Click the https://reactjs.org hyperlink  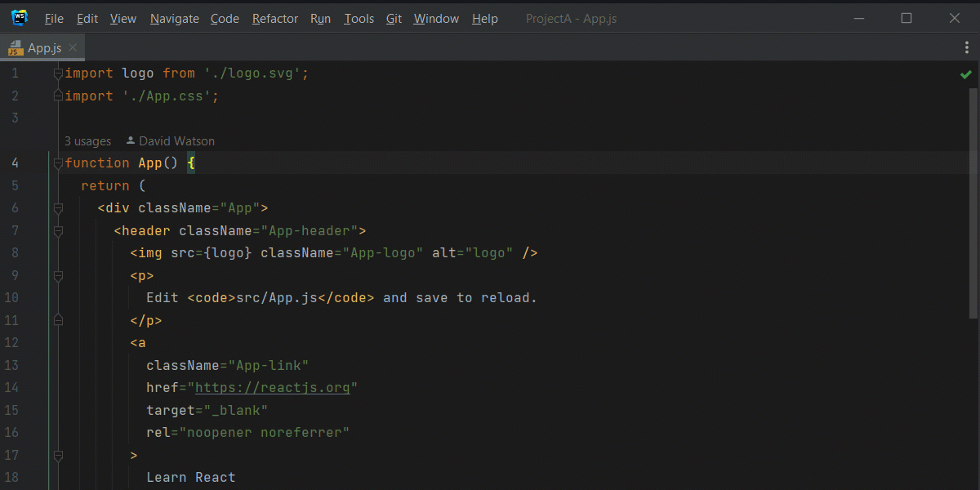(x=274, y=387)
